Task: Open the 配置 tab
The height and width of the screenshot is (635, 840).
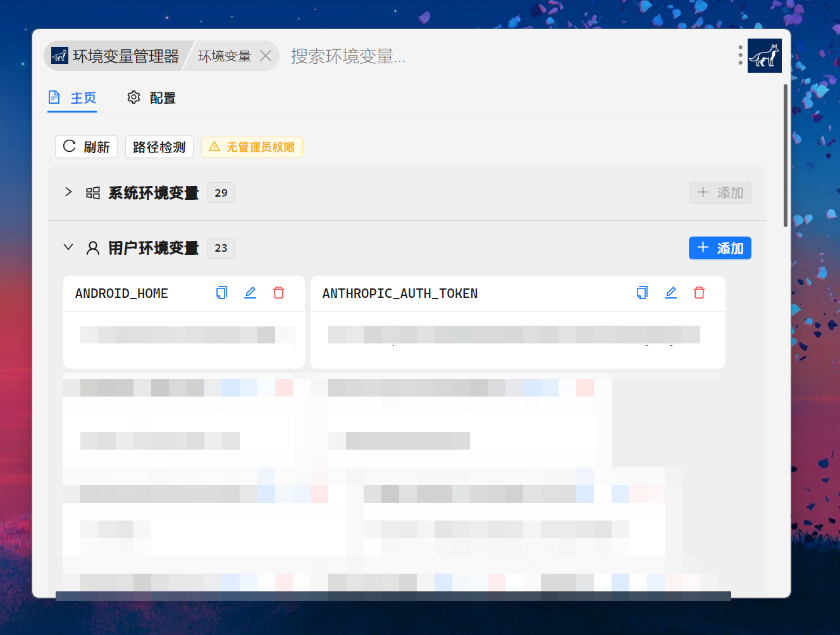Action: 152,98
